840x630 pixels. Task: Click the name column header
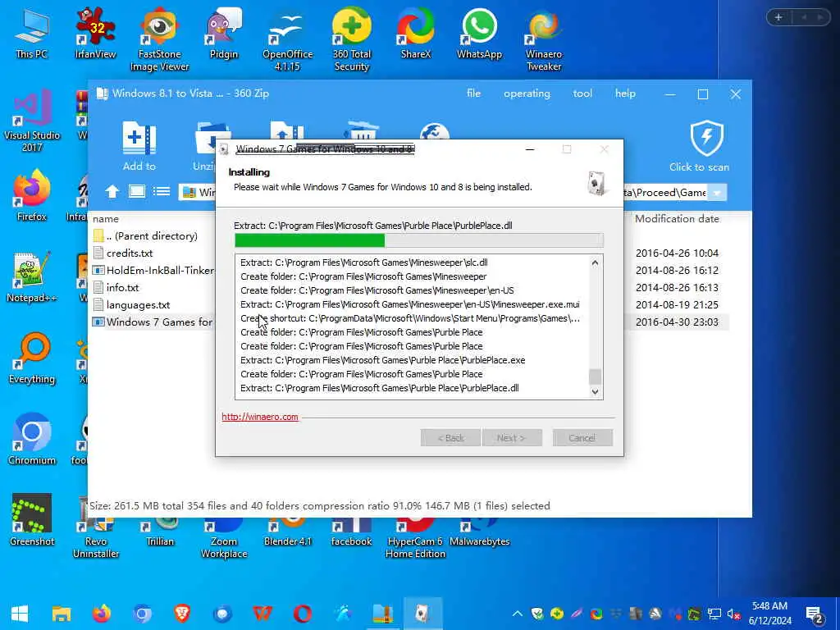106,218
